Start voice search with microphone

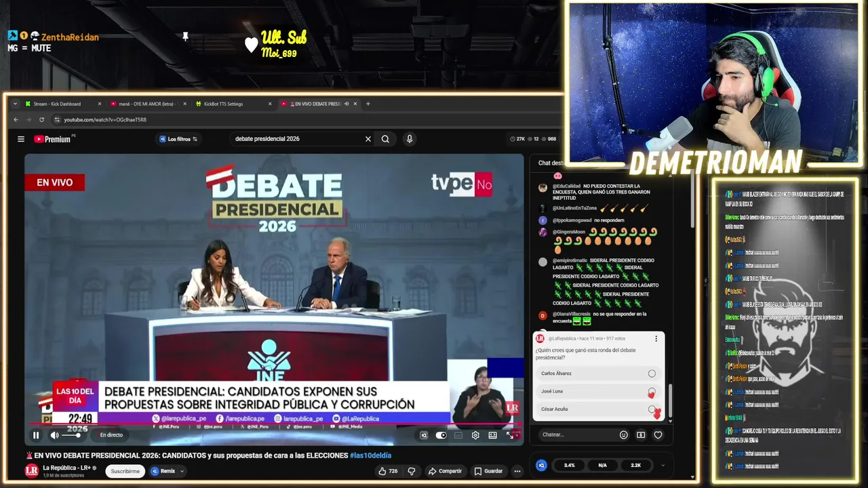410,139
